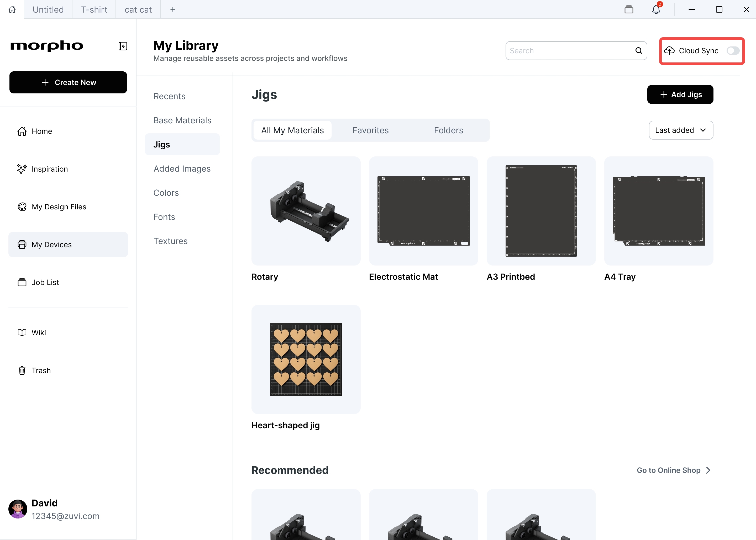This screenshot has width=756, height=540.
Task: Click the Electrostatic Mat title text
Action: pyautogui.click(x=403, y=277)
